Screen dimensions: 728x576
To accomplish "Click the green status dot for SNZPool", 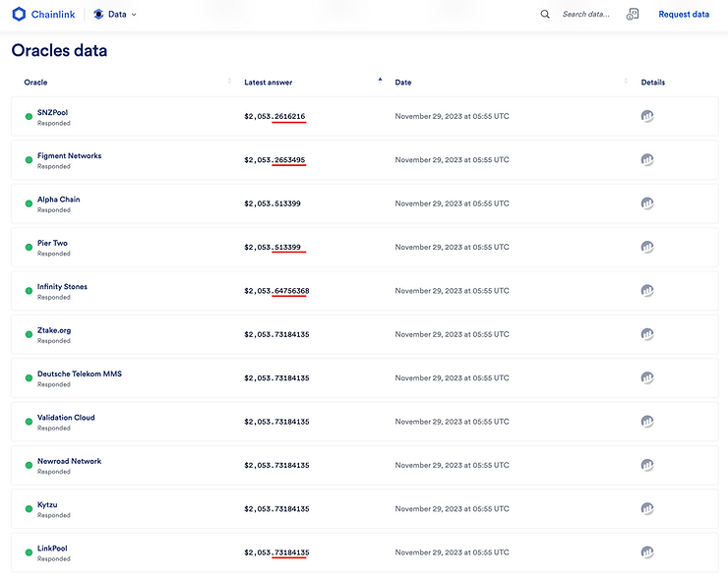I will [29, 116].
